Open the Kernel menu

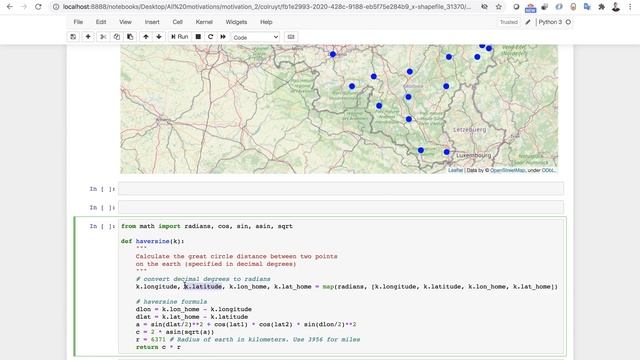(x=204, y=22)
